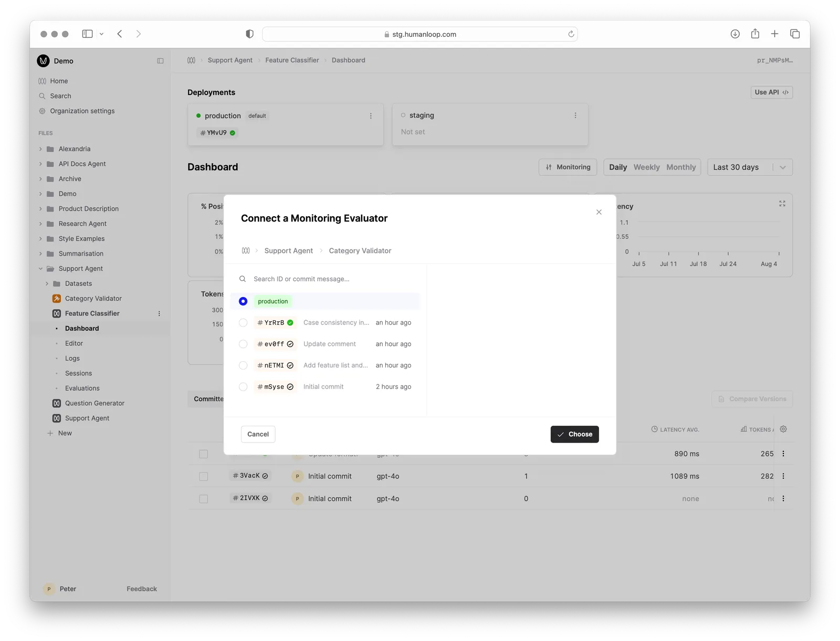Switch to the Monthly view
This screenshot has height=641, width=840.
tap(681, 167)
